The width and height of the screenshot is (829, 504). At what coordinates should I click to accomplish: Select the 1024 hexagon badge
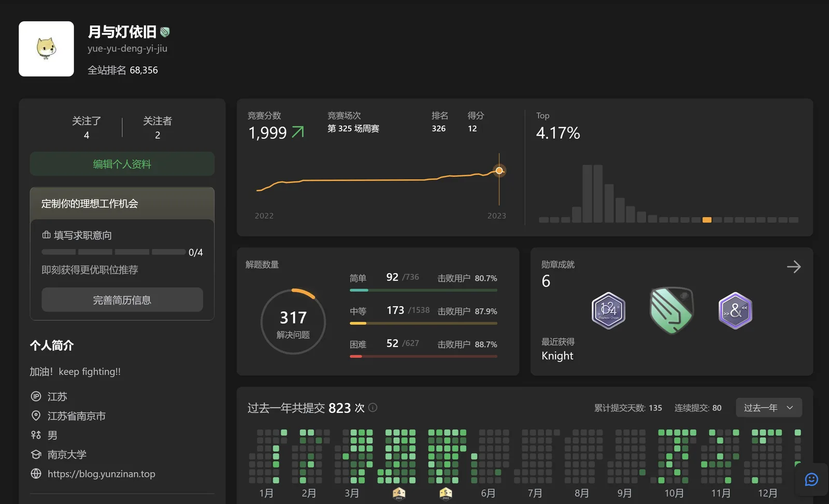pos(608,311)
